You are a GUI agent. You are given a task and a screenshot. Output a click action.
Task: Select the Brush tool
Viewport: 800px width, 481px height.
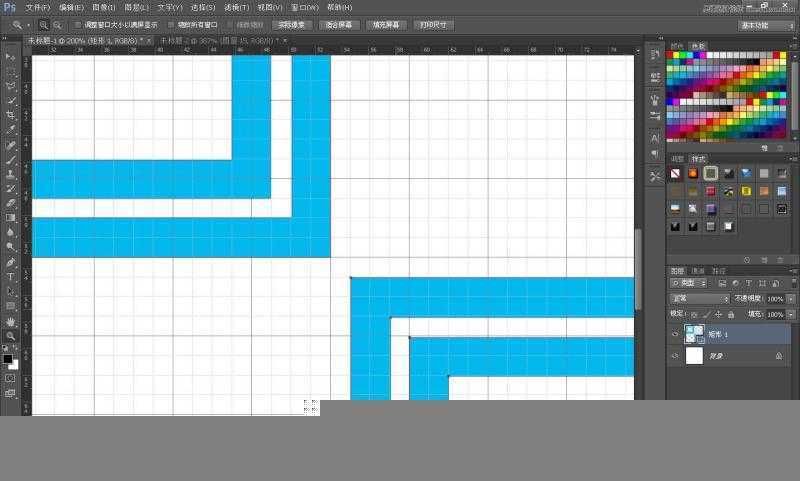pos(10,160)
